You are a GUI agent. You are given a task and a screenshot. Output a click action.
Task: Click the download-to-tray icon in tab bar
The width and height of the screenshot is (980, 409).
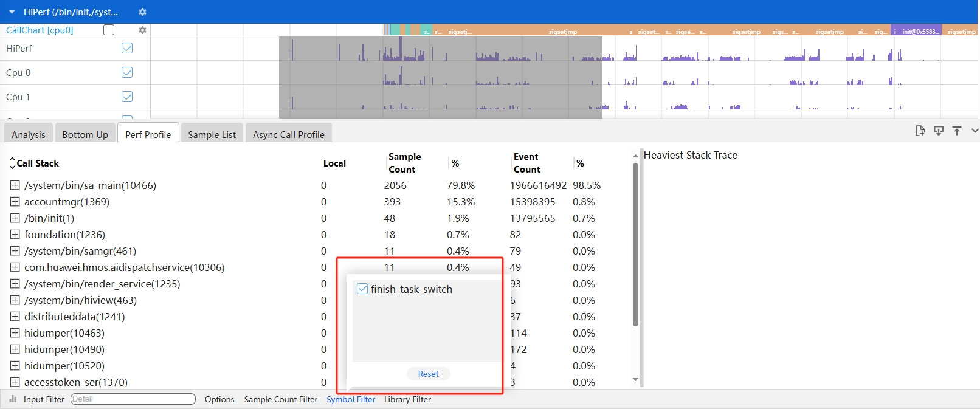pos(939,131)
